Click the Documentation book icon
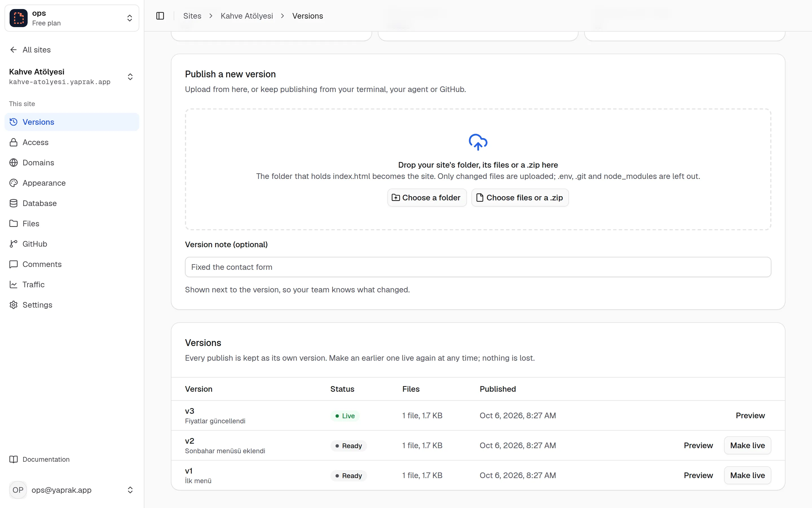Image resolution: width=812 pixels, height=508 pixels. point(14,459)
